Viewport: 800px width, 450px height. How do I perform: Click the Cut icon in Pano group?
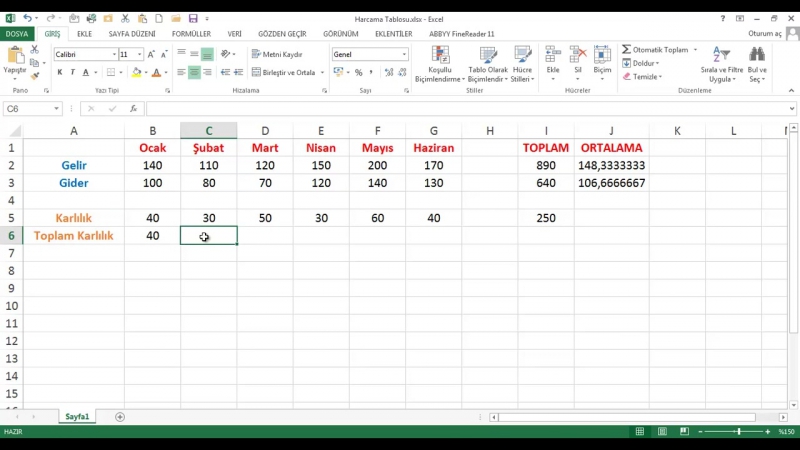pyautogui.click(x=34, y=49)
